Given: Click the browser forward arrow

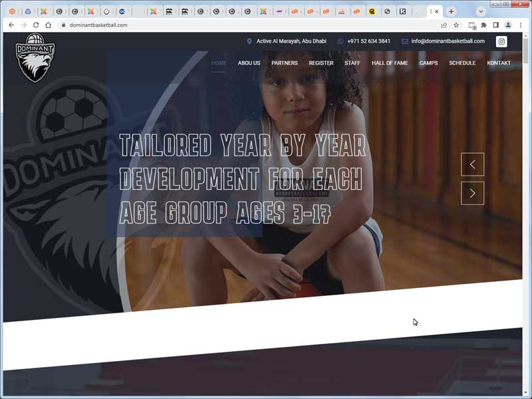Looking at the screenshot, I should pos(24,25).
